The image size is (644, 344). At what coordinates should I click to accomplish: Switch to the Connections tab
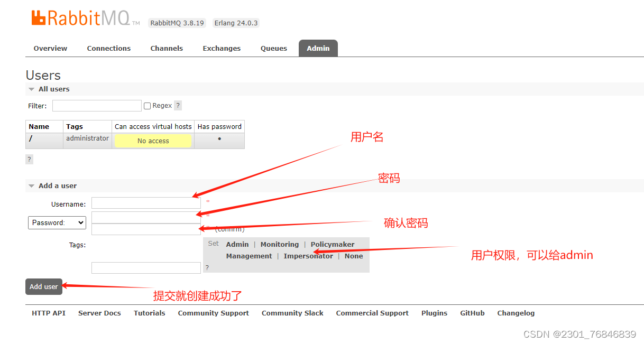(109, 48)
